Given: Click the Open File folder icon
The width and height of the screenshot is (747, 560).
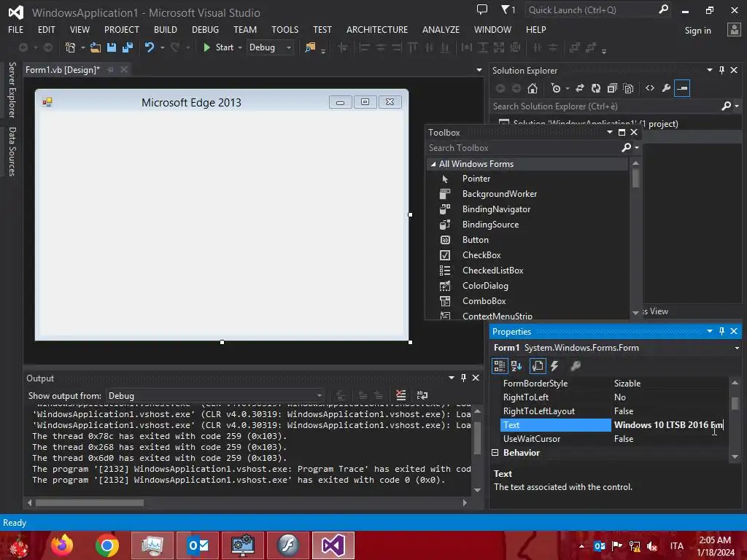Looking at the screenshot, I should pyautogui.click(x=96, y=47).
